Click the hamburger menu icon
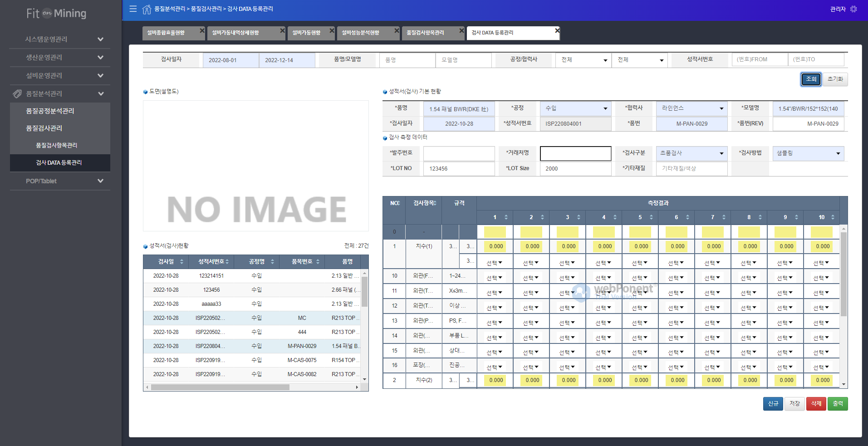The width and height of the screenshot is (868, 446). tap(133, 9)
